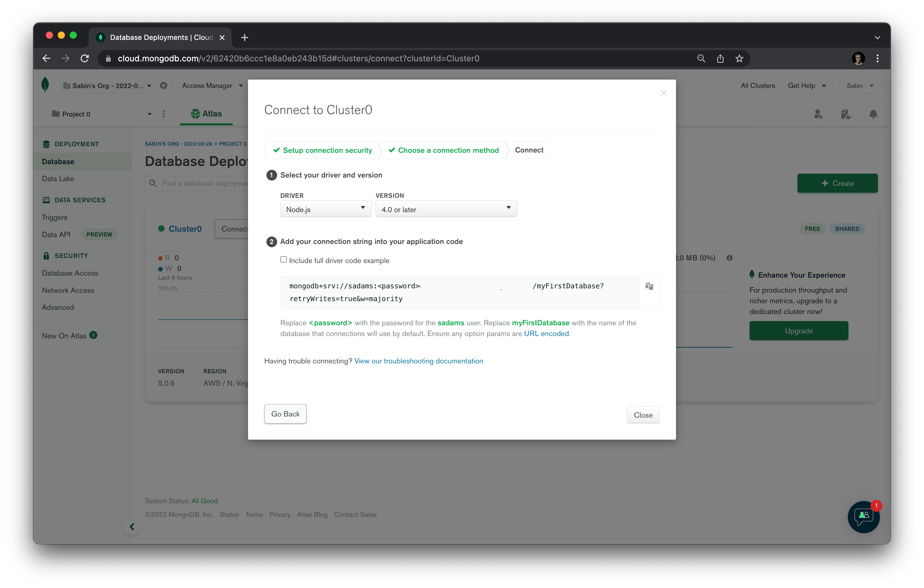Select the Connect step
This screenshot has height=588, width=924.
[x=529, y=150]
